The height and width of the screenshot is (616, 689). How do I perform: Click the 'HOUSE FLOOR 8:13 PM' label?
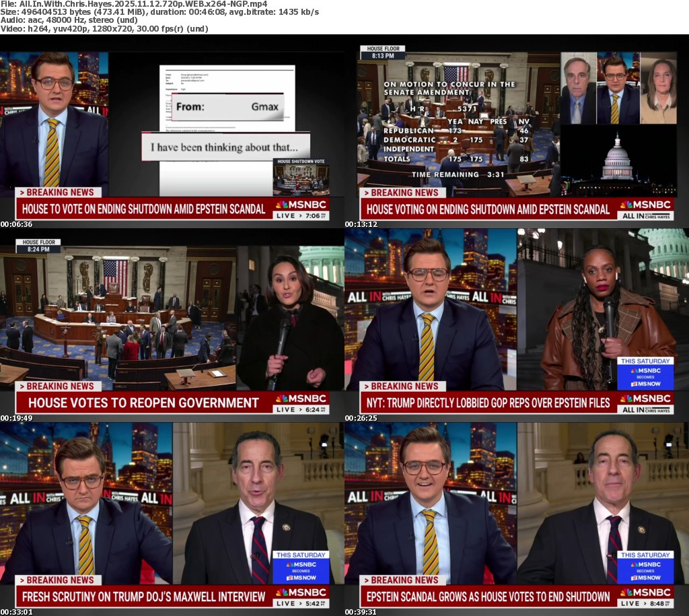click(x=382, y=53)
